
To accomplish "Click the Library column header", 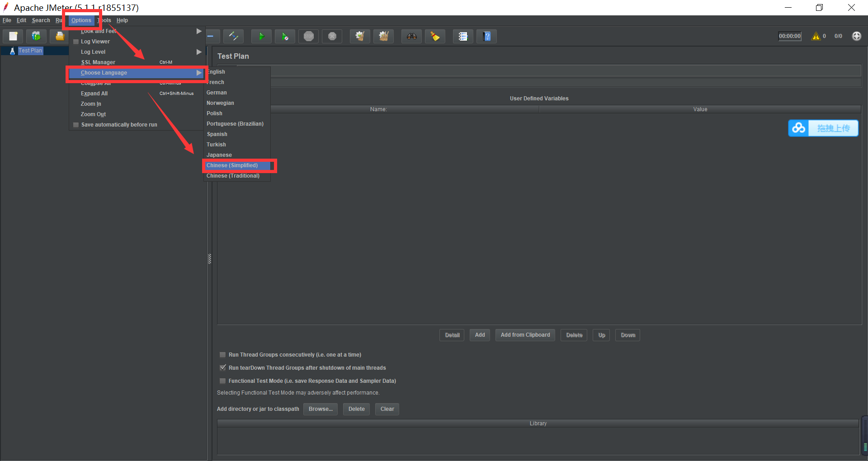I will coord(538,423).
